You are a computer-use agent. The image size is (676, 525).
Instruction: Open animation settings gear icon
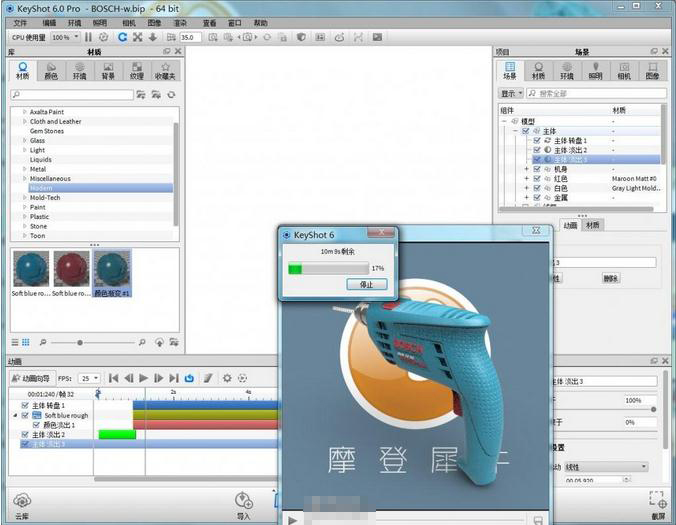click(x=227, y=378)
